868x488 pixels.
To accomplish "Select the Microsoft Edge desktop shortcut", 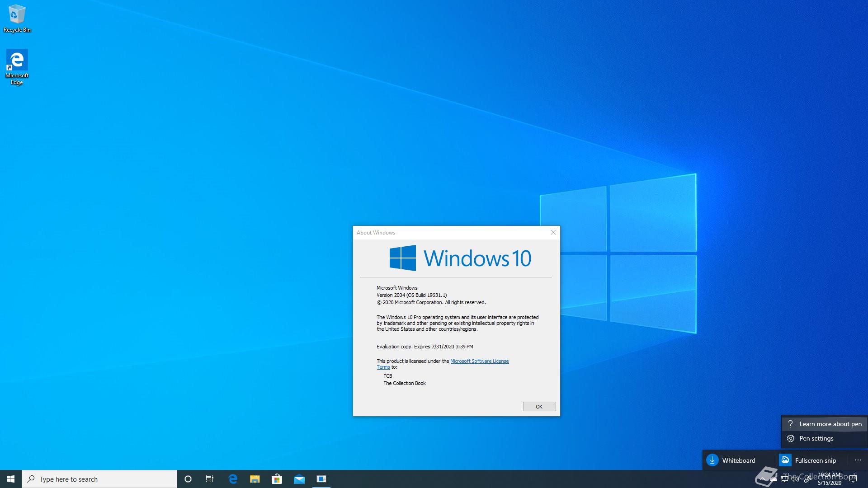I will [x=17, y=67].
